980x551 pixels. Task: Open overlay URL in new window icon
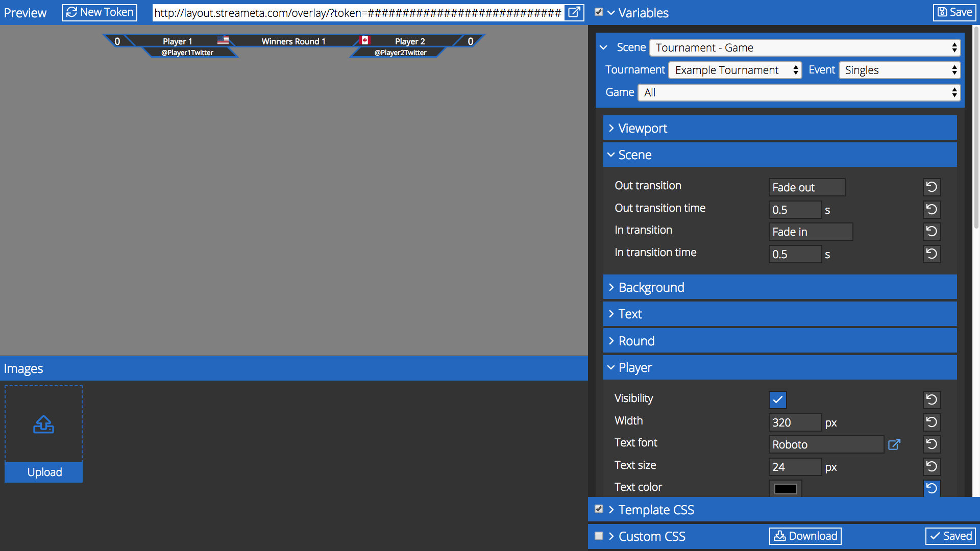pos(574,12)
